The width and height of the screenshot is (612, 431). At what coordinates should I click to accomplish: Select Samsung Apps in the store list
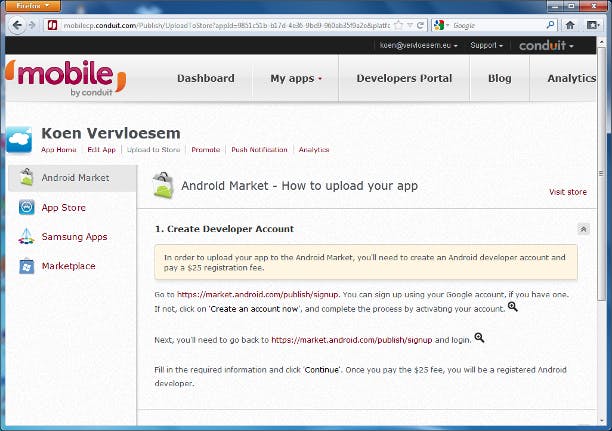73,237
